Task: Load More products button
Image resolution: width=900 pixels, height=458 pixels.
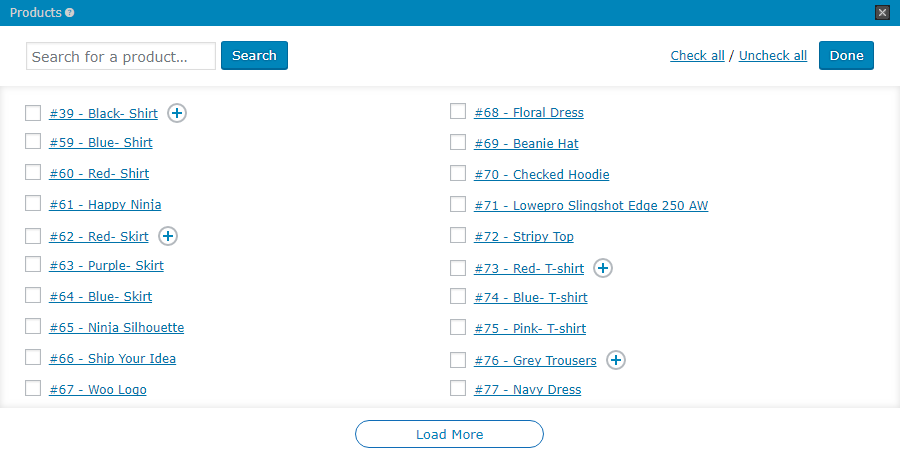Action: click(449, 434)
